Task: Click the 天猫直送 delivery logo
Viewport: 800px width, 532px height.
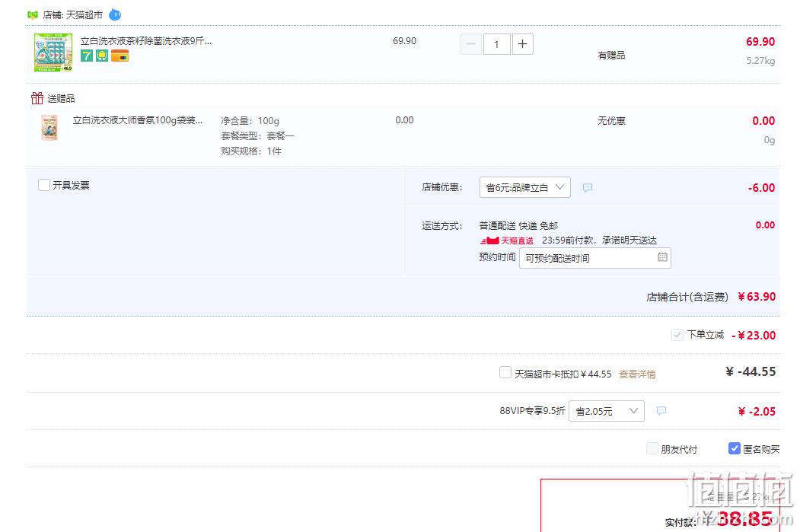Action: (x=507, y=241)
